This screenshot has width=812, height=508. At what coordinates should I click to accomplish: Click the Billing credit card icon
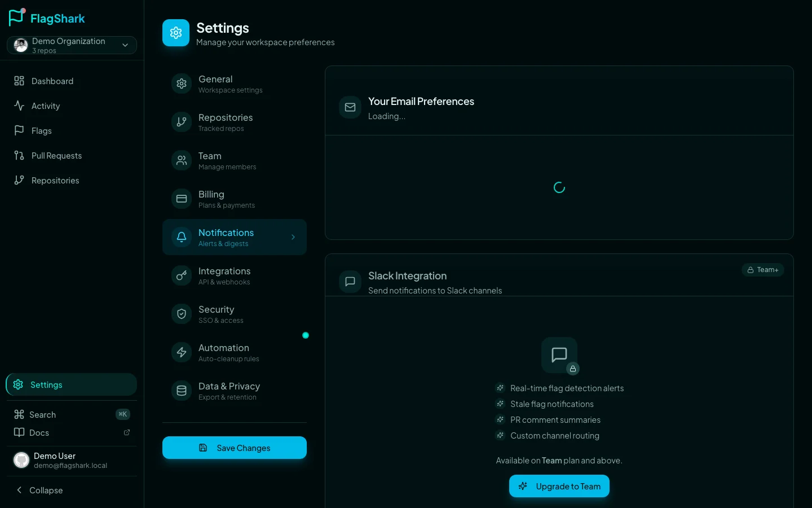click(181, 199)
